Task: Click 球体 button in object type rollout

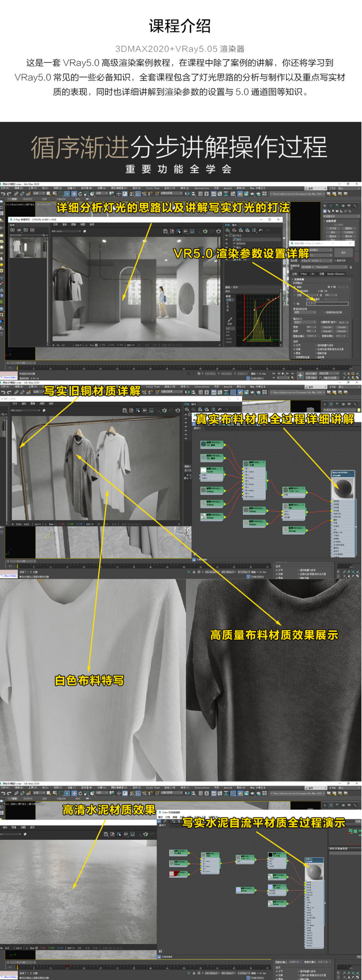Action: [333, 232]
